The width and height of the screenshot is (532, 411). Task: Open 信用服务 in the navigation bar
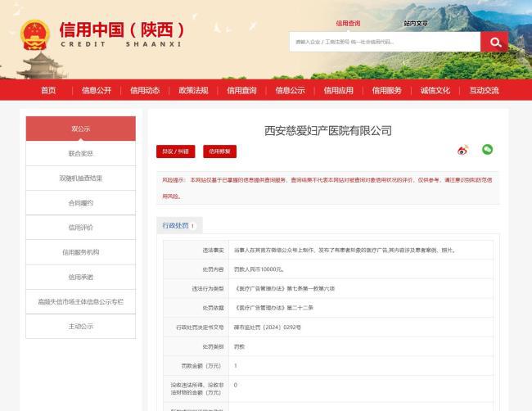click(x=387, y=90)
